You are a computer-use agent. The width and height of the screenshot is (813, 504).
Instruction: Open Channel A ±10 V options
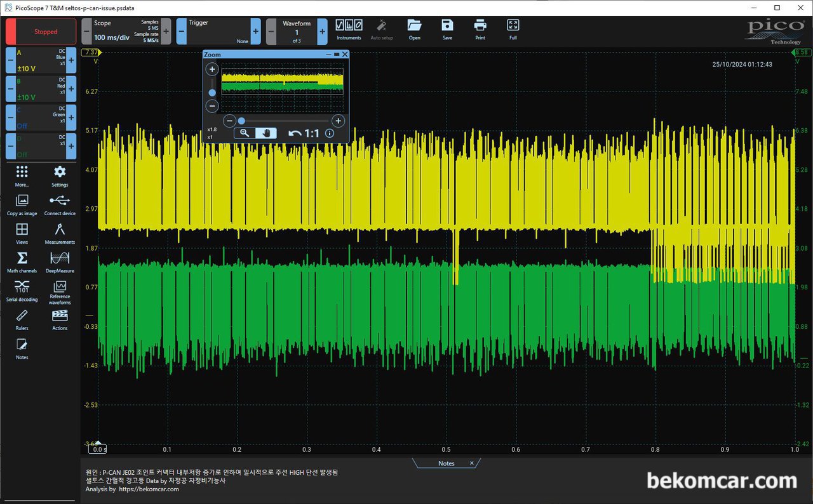41,61
